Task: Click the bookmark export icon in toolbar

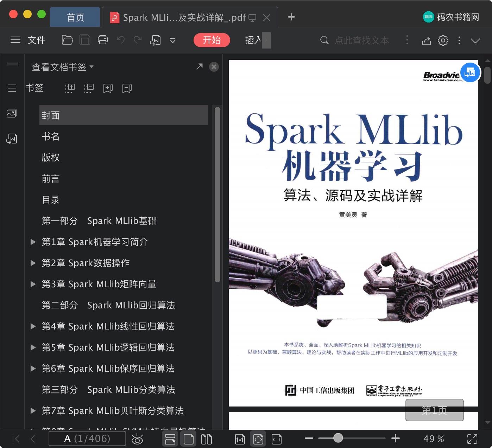Action: pos(155,40)
